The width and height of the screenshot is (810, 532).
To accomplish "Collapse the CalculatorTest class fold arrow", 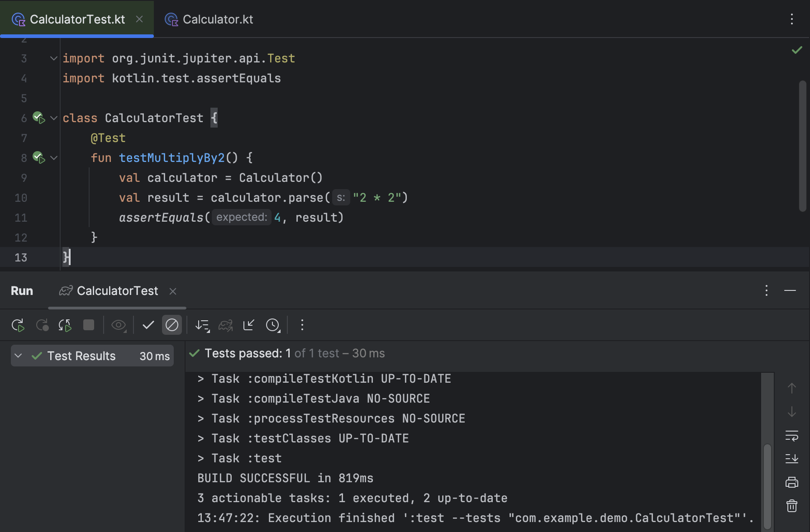I will point(53,118).
